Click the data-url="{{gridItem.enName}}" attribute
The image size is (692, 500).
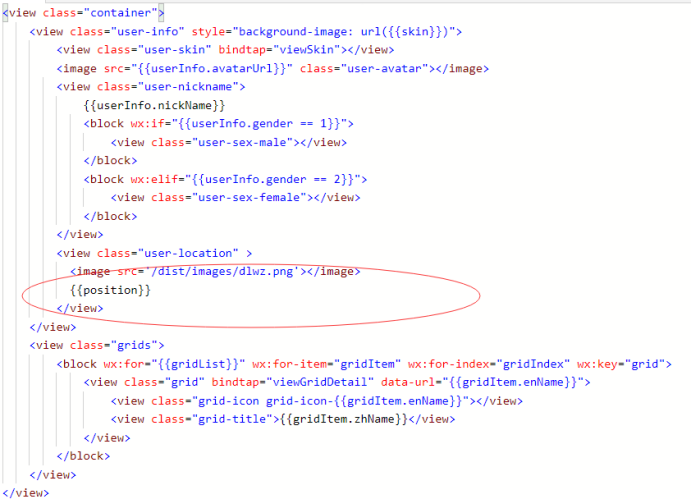pyautogui.click(x=482, y=382)
